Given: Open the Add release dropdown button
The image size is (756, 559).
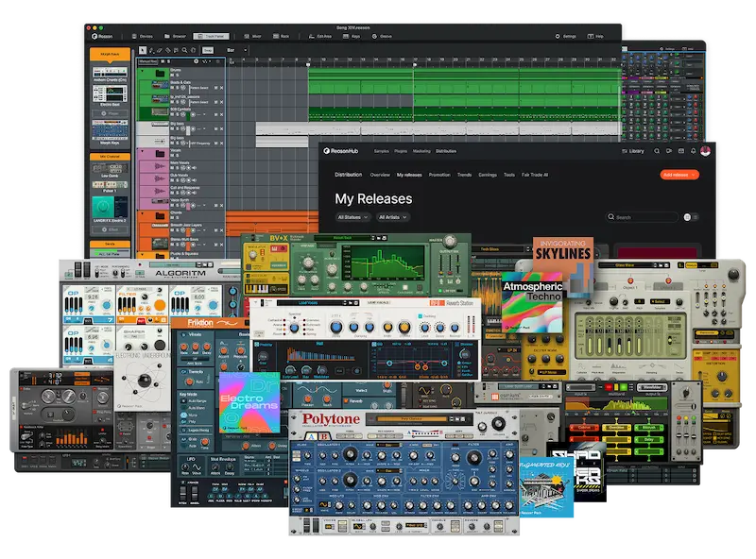Looking at the screenshot, I should 679,175.
